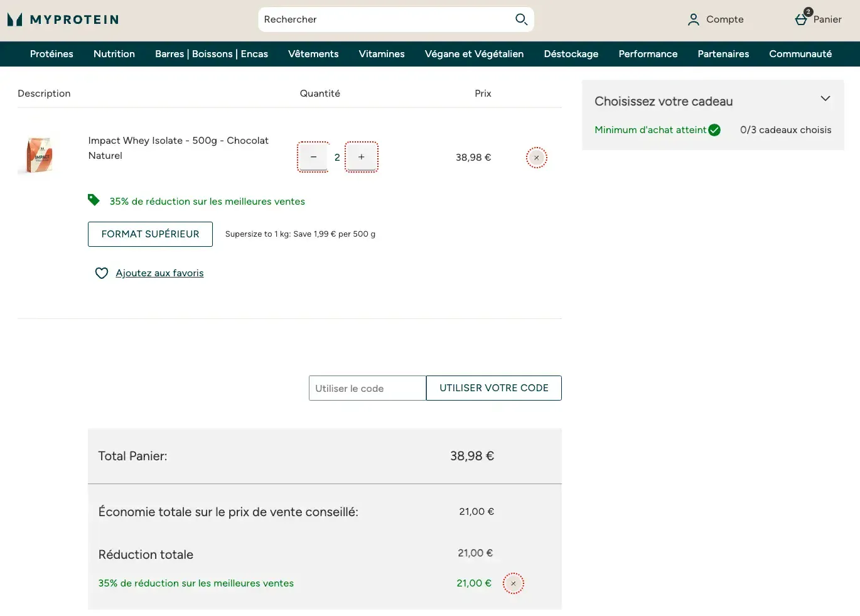This screenshot has height=616, width=860.
Task: Click the Prix column header
Action: point(483,94)
